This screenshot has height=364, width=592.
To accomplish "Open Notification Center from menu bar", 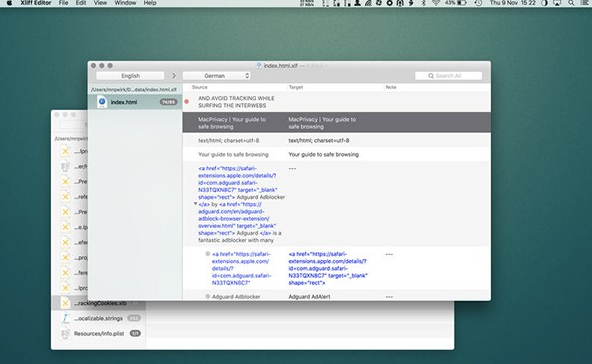I will pyautogui.click(x=586, y=3).
